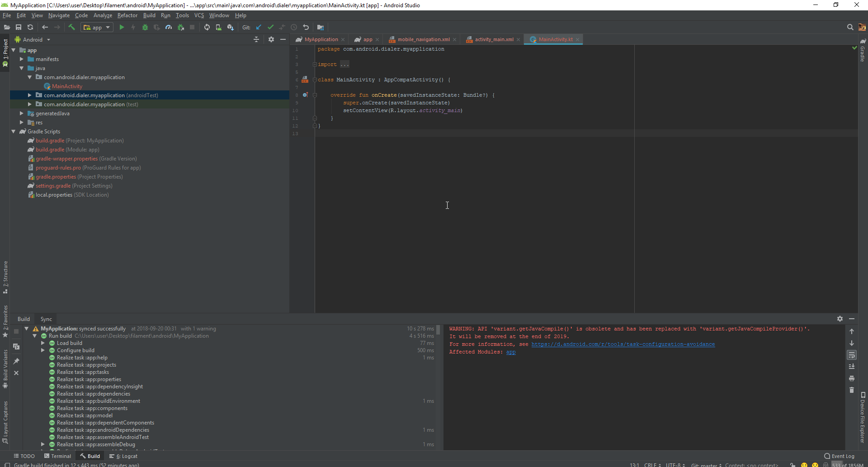Switch to the activity_main.xml editor tab
Image resolution: width=868 pixels, height=467 pixels.
coord(494,40)
